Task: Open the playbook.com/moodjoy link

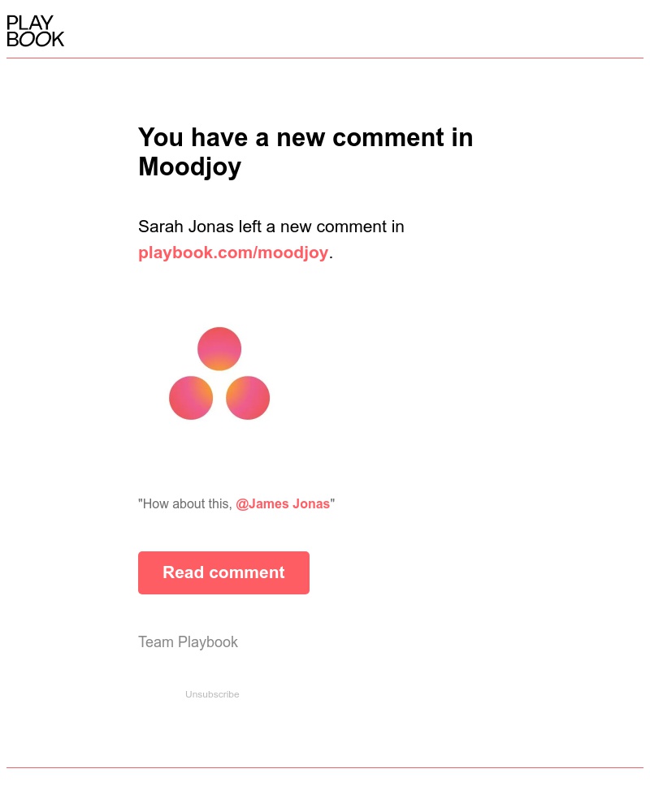Action: (233, 253)
